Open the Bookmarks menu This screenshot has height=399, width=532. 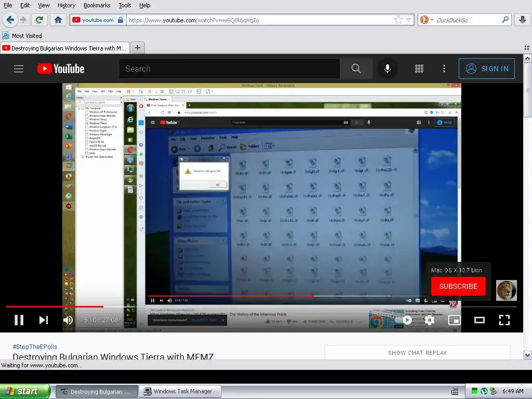pos(97,5)
